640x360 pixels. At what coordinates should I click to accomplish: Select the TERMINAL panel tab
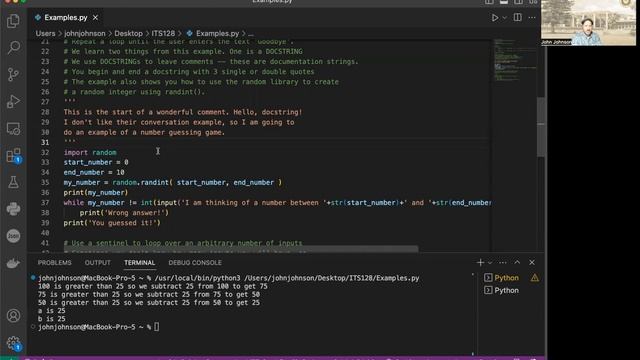pos(139,263)
